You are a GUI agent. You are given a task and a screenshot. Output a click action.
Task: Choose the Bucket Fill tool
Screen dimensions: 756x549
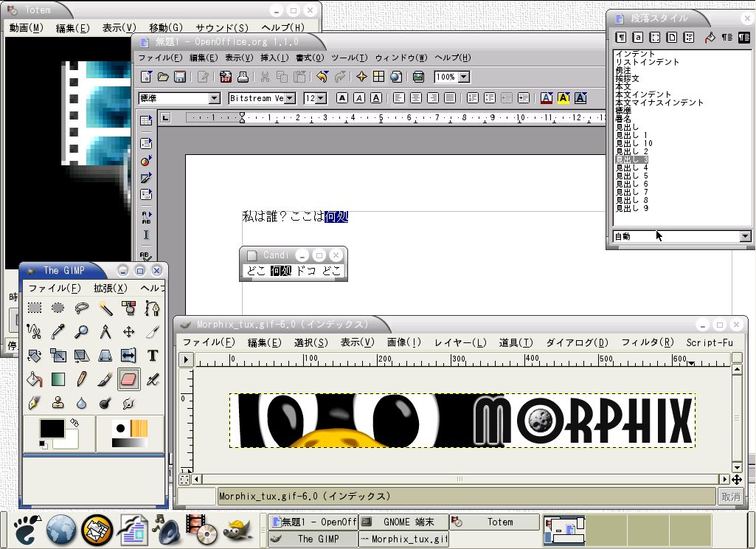coord(34,379)
